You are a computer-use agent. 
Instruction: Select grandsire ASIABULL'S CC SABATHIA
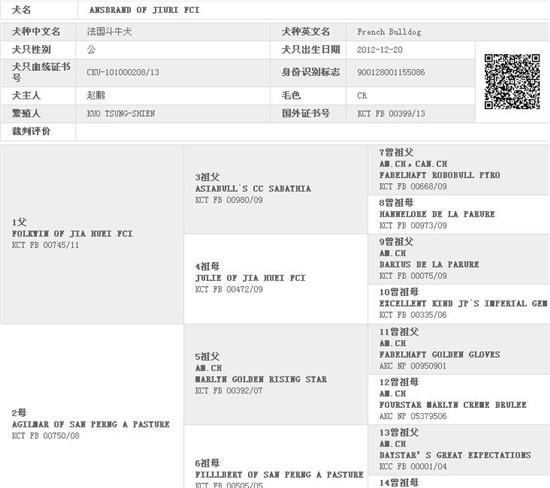tap(253, 189)
